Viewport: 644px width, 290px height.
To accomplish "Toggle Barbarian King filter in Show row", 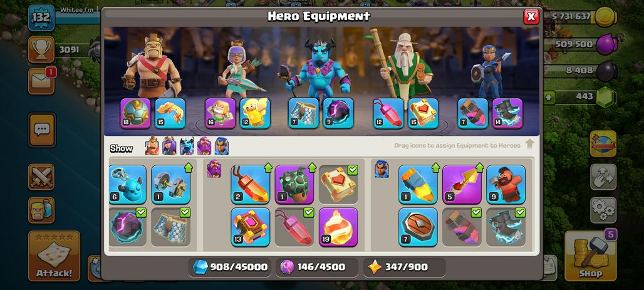I will (152, 146).
